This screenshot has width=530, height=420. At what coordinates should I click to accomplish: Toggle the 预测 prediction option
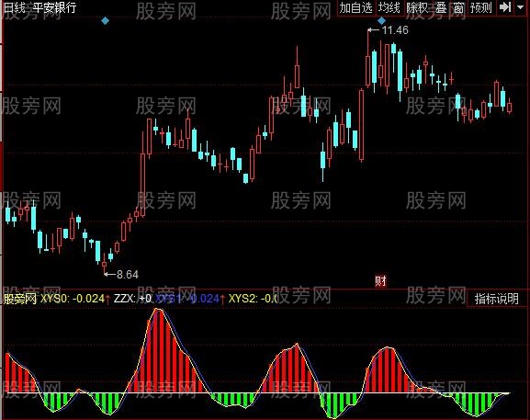481,7
